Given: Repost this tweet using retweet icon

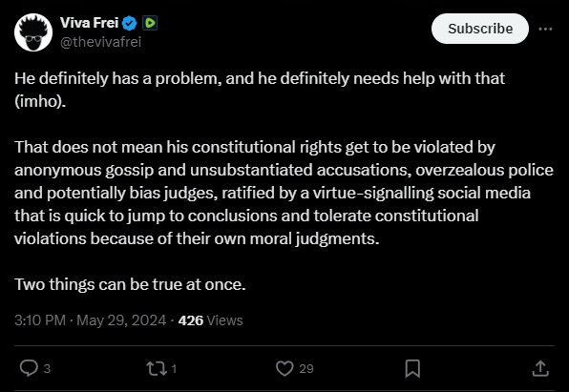Looking at the screenshot, I should click(x=157, y=368).
